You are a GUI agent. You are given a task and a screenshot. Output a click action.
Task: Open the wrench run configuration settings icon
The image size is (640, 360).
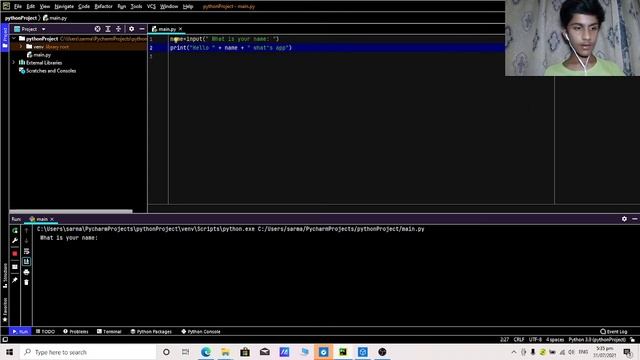click(x=15, y=241)
